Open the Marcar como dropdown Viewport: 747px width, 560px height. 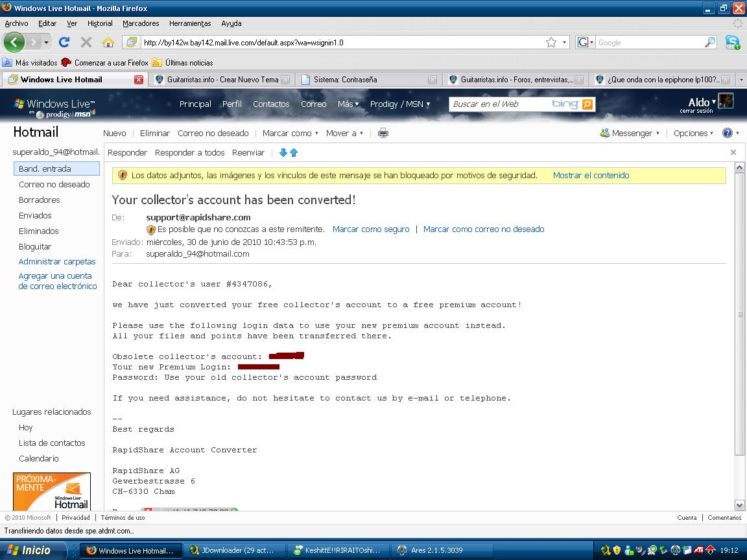tap(290, 134)
